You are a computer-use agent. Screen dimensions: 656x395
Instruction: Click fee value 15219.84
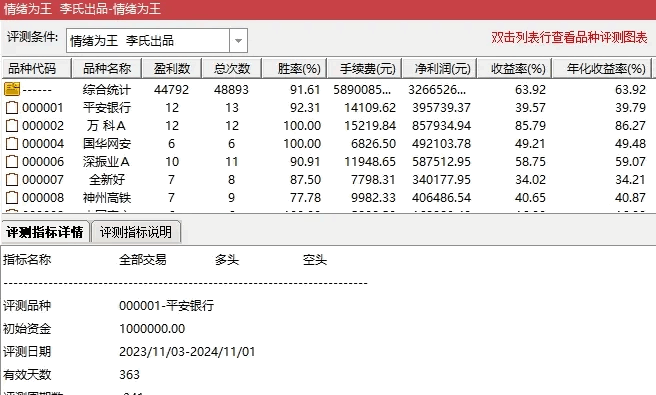coord(370,126)
